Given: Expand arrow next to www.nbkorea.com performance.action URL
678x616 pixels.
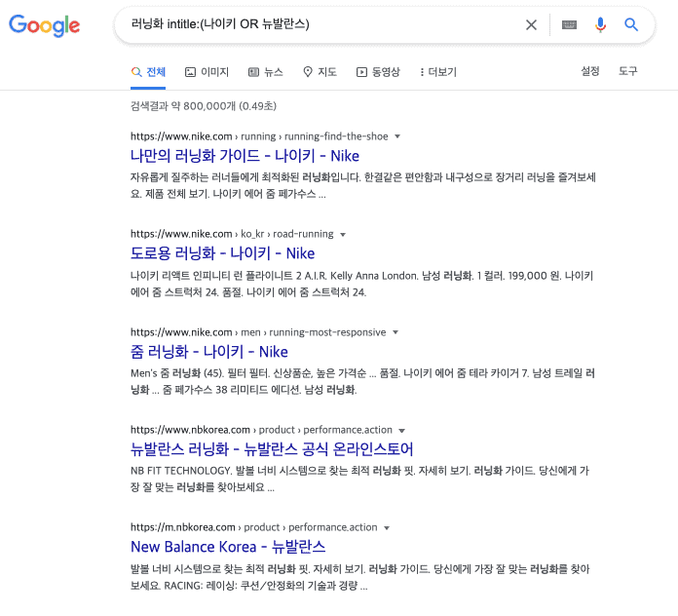Looking at the screenshot, I should (401, 431).
